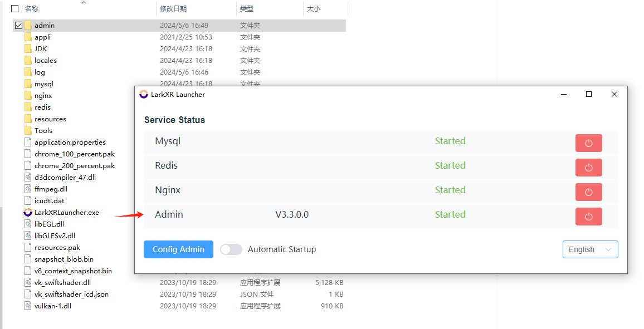Click the Nginx service name
Image resolution: width=644 pixels, height=329 pixels.
(168, 190)
